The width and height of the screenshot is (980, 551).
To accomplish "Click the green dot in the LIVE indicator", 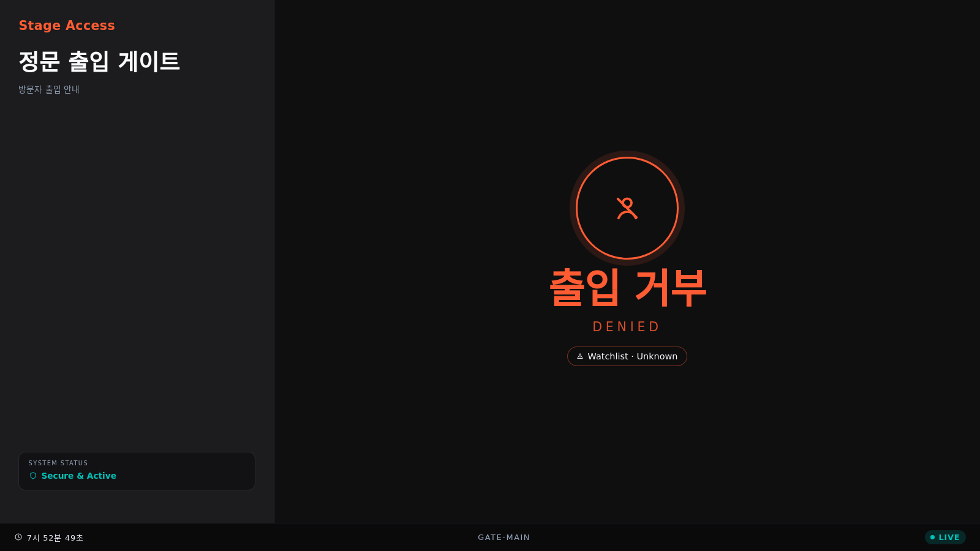I will (x=933, y=538).
